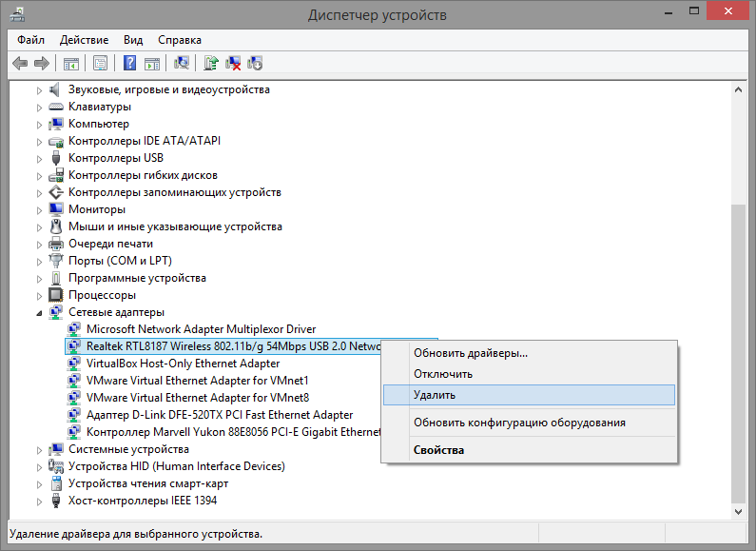Select VMware Virtual Ethernet Adapter for VMnet8
Image resolution: width=756 pixels, height=551 pixels.
click(198, 398)
